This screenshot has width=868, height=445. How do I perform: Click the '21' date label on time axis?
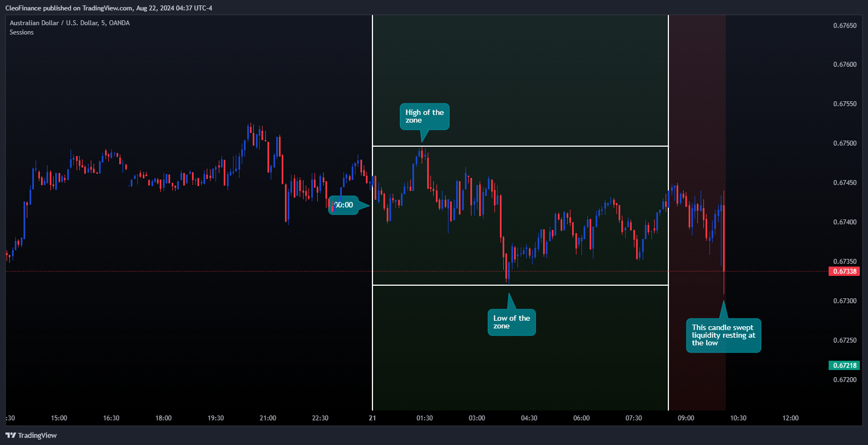click(x=372, y=418)
